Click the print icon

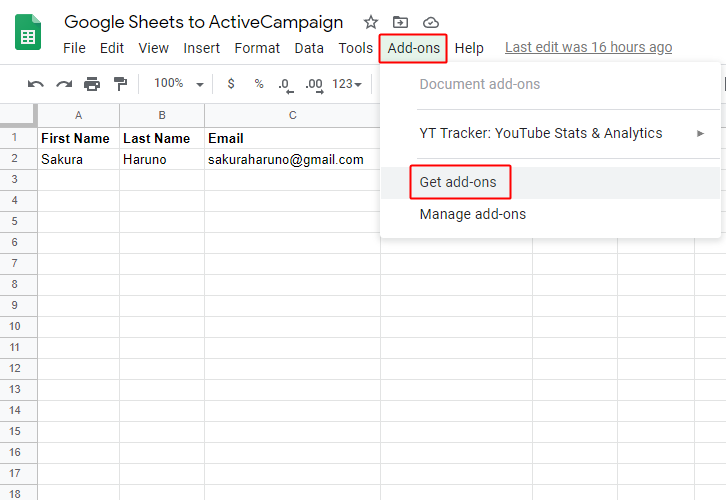point(92,84)
